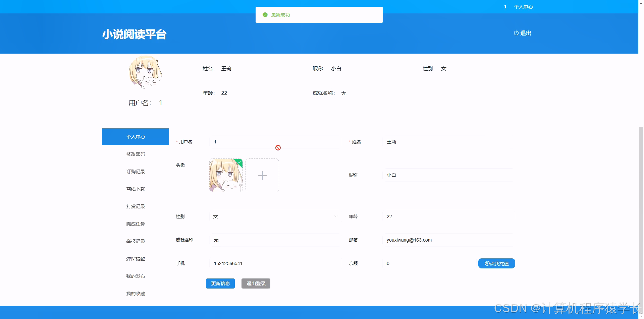644x319 pixels.
Task: Click the 用户名： 1 label under the avatar
Action: point(146,103)
